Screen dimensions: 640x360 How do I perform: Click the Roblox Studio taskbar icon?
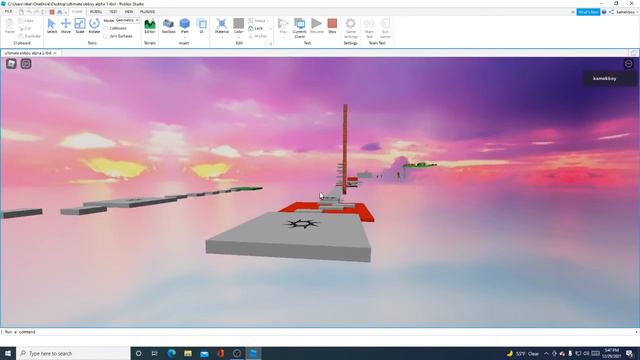pyautogui.click(x=253, y=353)
